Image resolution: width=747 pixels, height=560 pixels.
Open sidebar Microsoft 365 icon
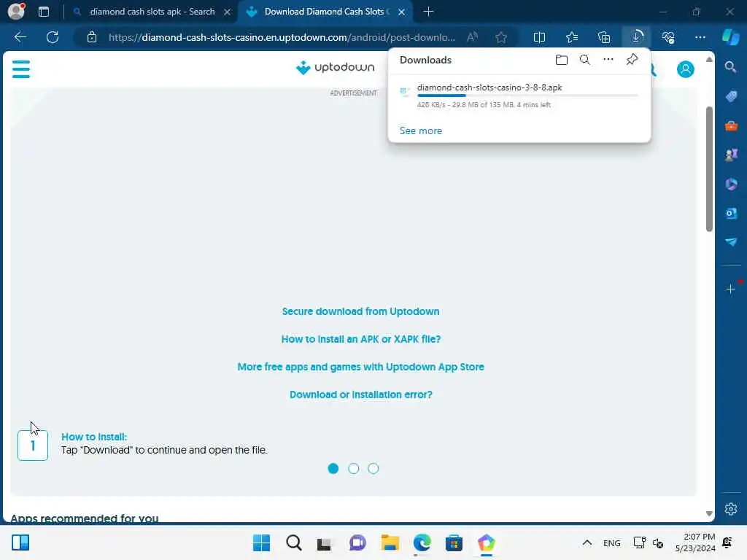click(x=731, y=184)
